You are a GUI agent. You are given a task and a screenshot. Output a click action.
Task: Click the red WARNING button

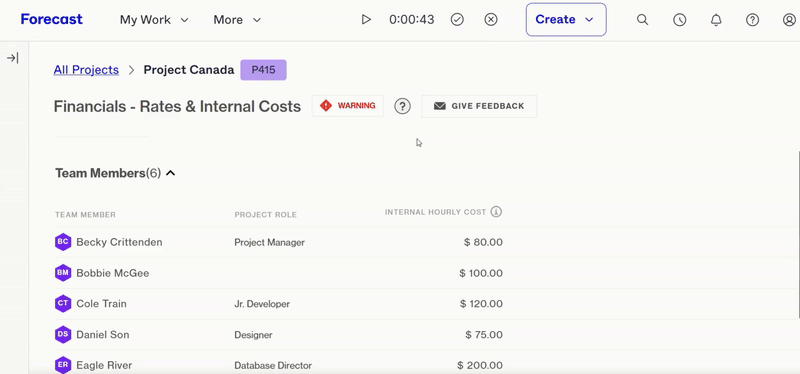point(347,106)
